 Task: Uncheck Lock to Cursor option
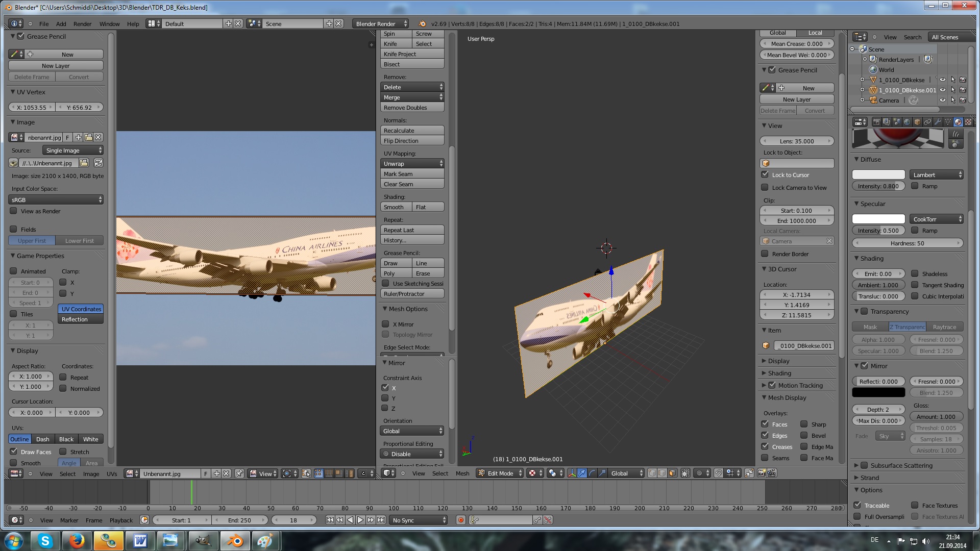coord(765,175)
